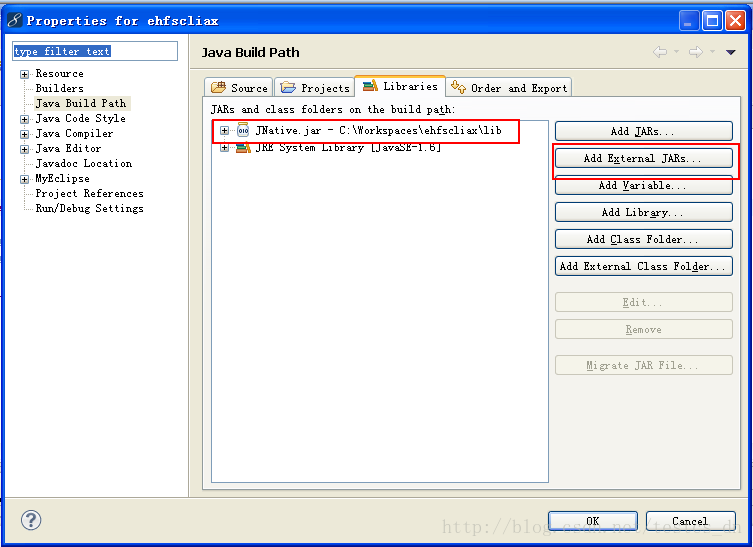This screenshot has width=753, height=547.
Task: Click the type filter text field
Action: coord(95,51)
